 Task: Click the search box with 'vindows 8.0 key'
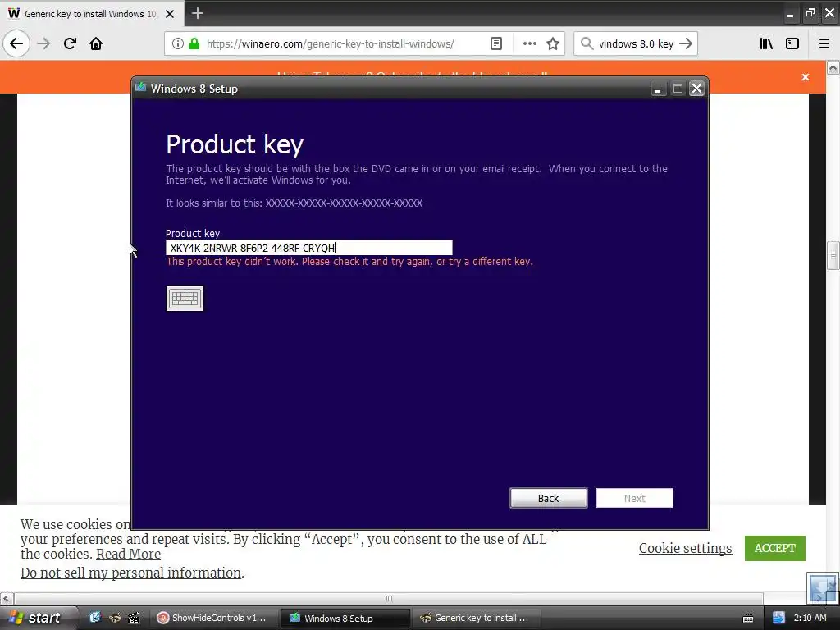click(x=636, y=44)
